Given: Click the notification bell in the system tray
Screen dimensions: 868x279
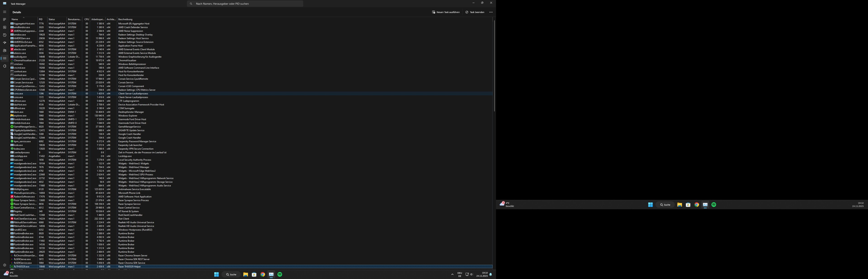Looking at the screenshot, I should coord(491,274).
